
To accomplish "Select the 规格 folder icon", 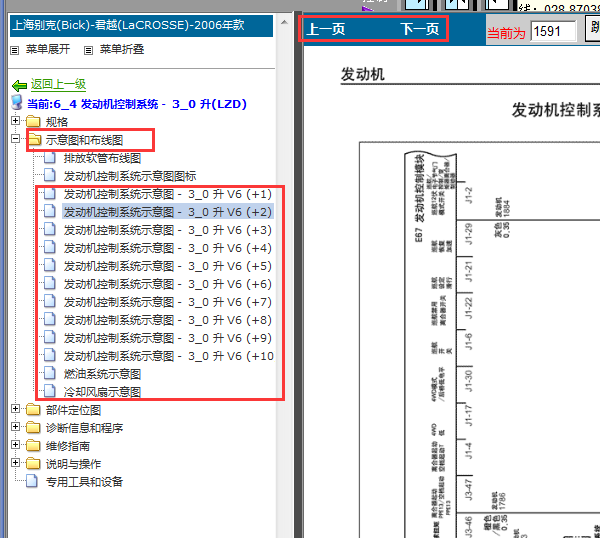I will click(x=33, y=121).
